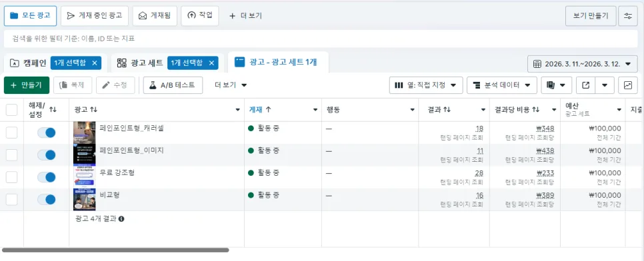
Task: Click the ₩233 cost per result value
Action: tap(545, 173)
